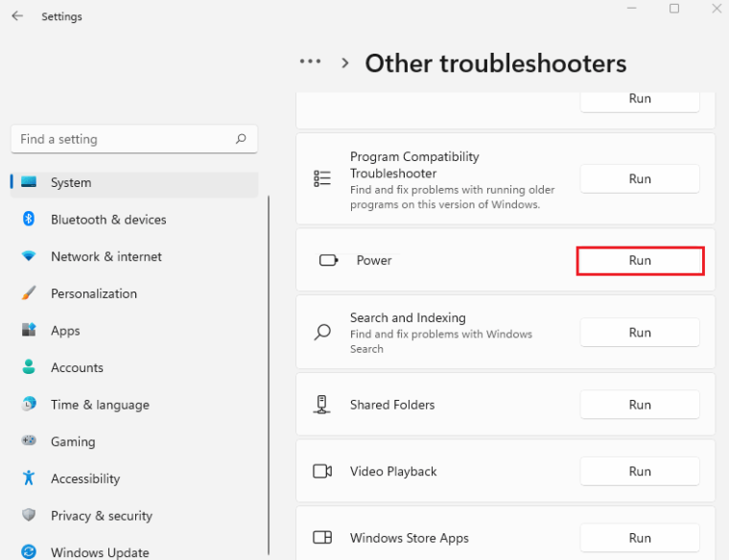Click the Personalization paintbrush icon
729x560 pixels.
pyautogui.click(x=29, y=293)
